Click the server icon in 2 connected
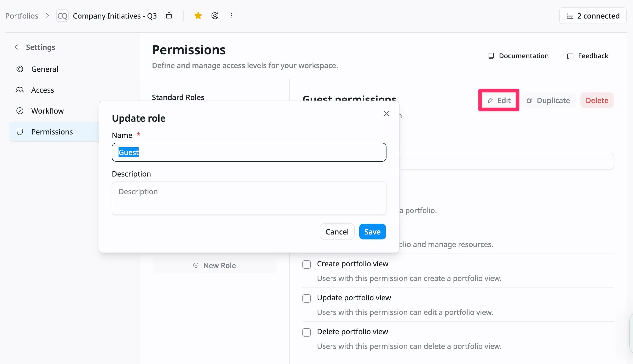The image size is (633, 364). pos(570,16)
